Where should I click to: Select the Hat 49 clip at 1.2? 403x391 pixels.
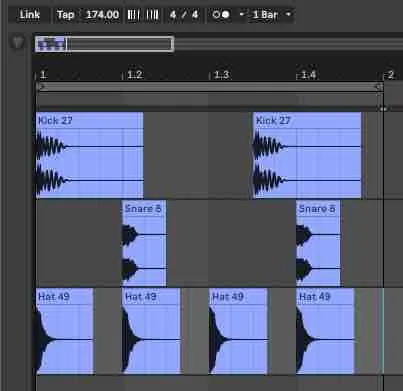tap(151, 331)
